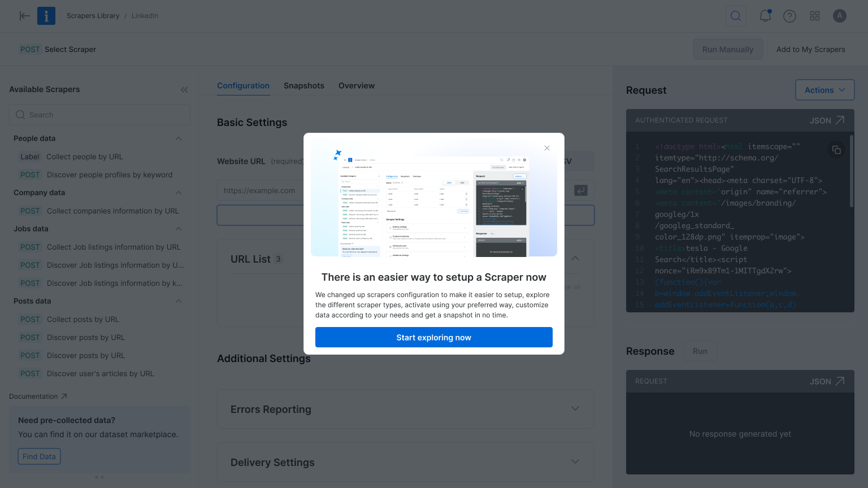Switch to the Snapshots tab
This screenshot has width=868, height=488.
click(303, 86)
